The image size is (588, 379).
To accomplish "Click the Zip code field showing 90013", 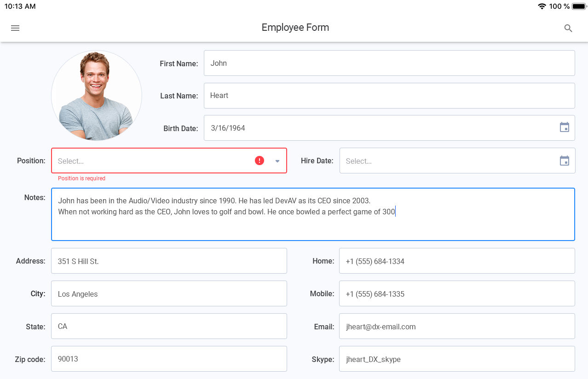I will (x=169, y=359).
